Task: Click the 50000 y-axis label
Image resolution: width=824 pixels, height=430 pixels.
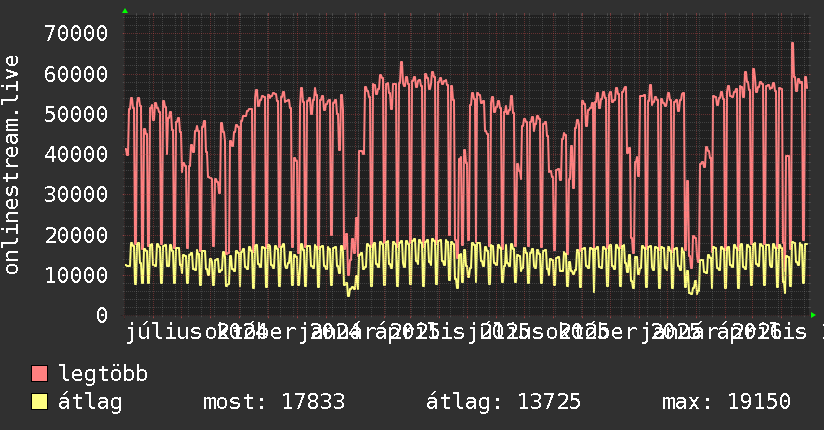Action: click(x=76, y=114)
